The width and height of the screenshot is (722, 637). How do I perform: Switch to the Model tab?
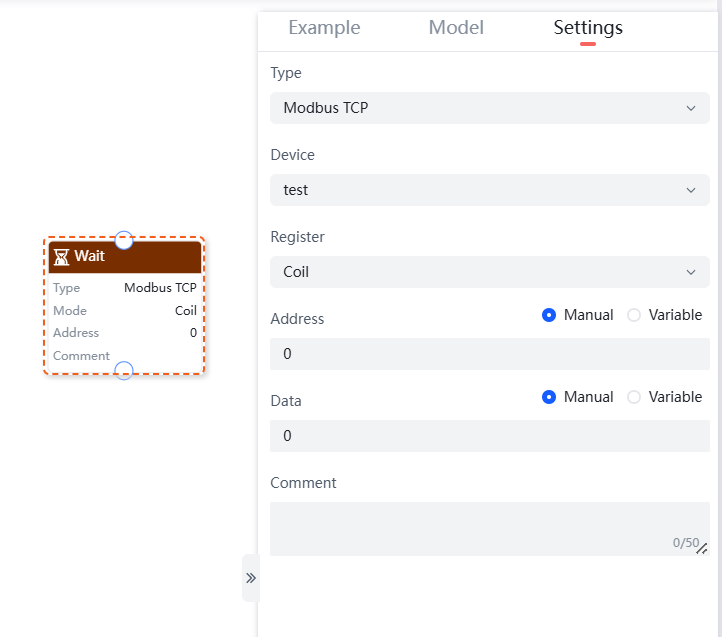tap(456, 28)
